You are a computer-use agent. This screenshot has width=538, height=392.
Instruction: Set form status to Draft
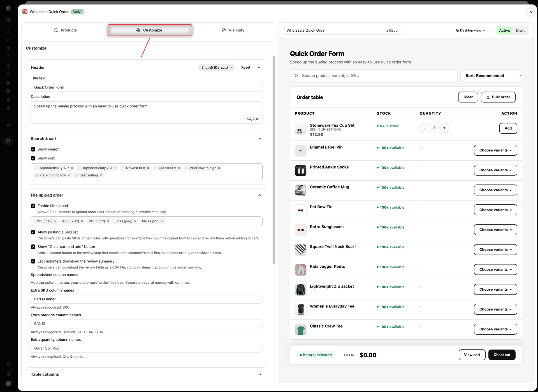tap(520, 31)
